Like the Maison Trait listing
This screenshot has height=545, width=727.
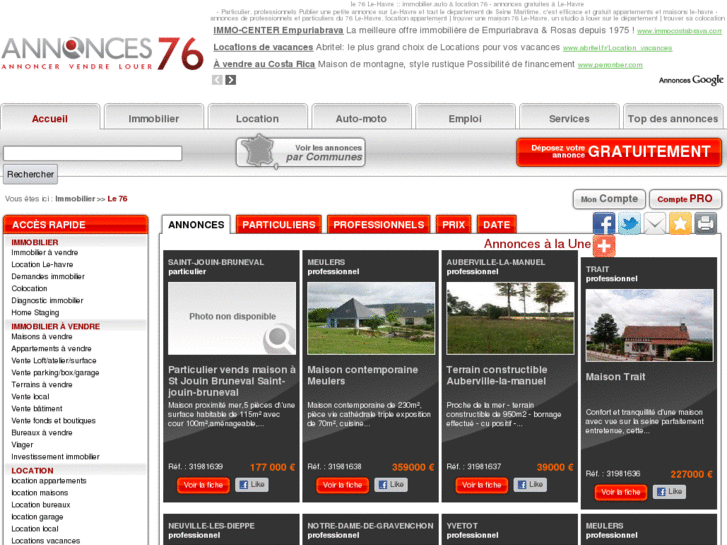(x=669, y=492)
